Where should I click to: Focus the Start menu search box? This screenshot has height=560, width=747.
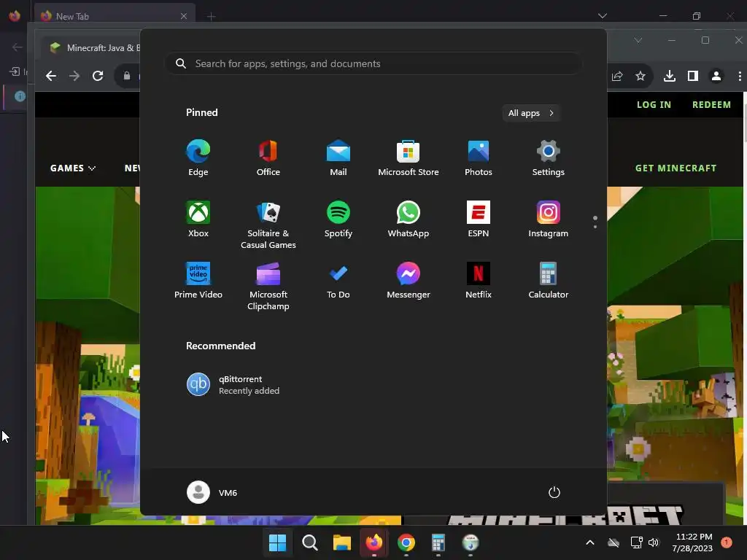373,63
